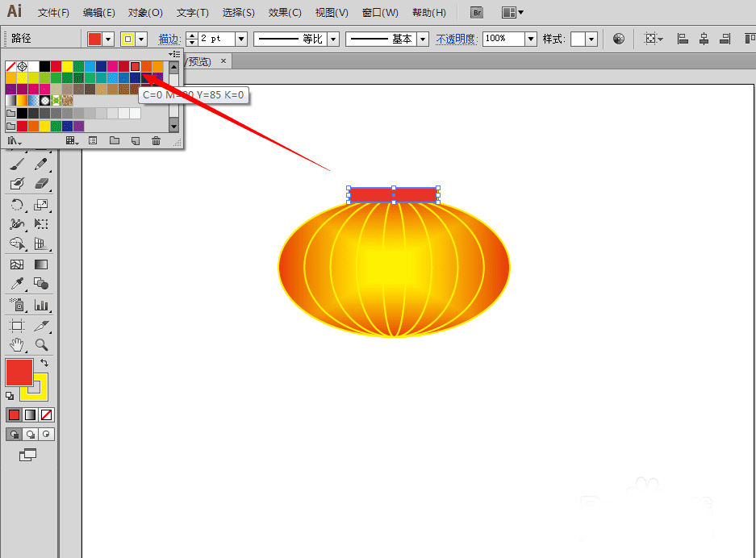Select the Free Transform tool
Image resolution: width=756 pixels, height=558 pixels.
click(41, 224)
